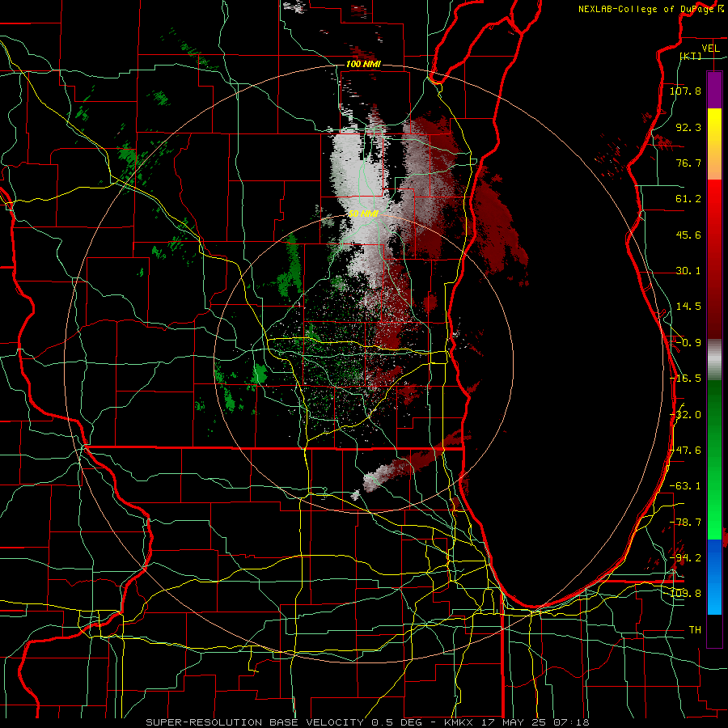Click the 100 NMI range ring label

[x=363, y=64]
